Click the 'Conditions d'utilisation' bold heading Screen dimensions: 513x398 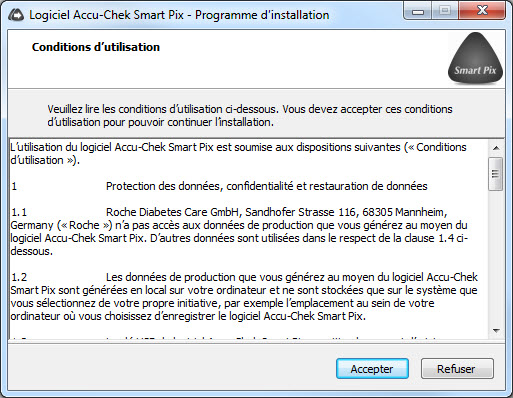tap(96, 47)
